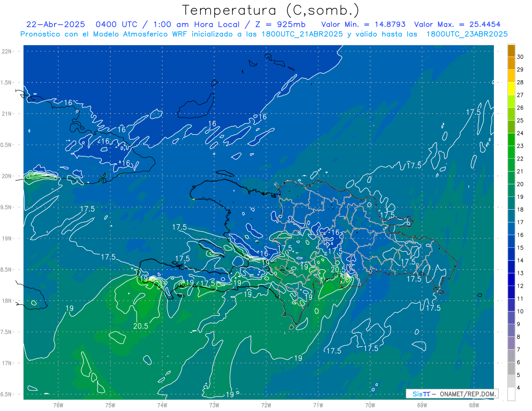Click the 69W longitude axis label
Screen dimensions: 532x411
coord(422,405)
